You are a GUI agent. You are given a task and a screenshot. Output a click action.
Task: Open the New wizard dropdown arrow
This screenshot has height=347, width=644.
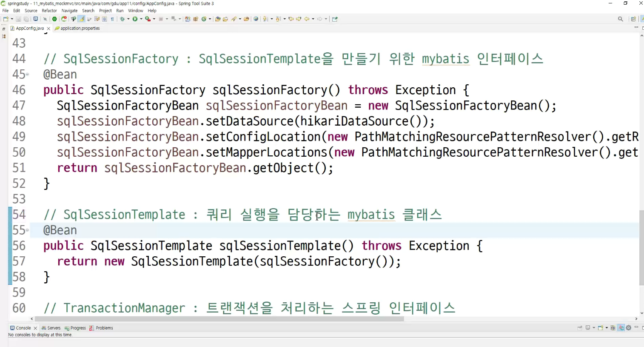click(12, 19)
